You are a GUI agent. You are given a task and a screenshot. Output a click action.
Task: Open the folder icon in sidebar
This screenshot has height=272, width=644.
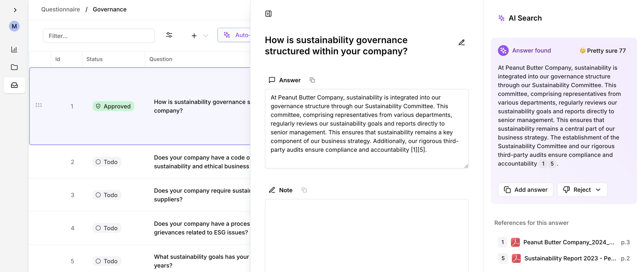click(14, 67)
